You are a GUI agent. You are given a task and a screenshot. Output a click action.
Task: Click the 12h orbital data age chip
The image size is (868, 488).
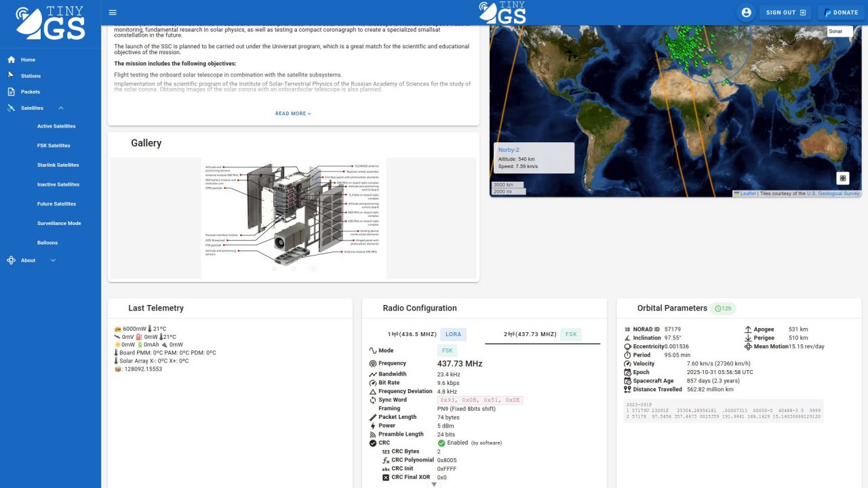coord(724,308)
